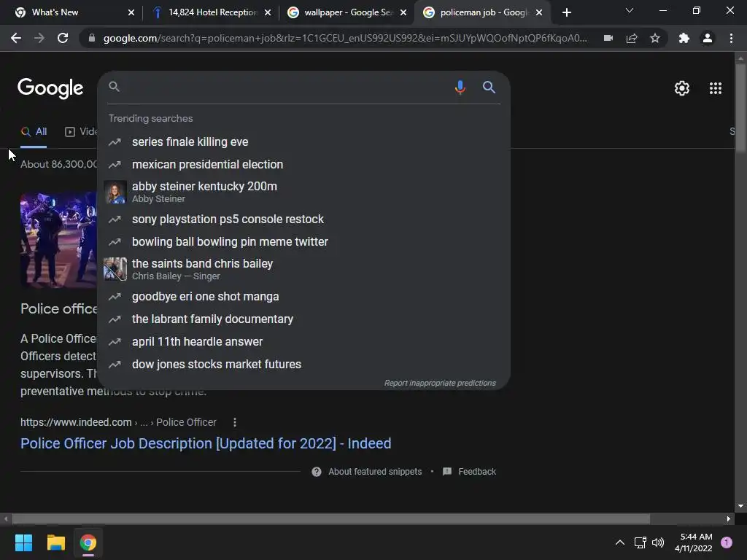The height and width of the screenshot is (560, 747).
Task: Click the Google logo
Action: tap(50, 88)
